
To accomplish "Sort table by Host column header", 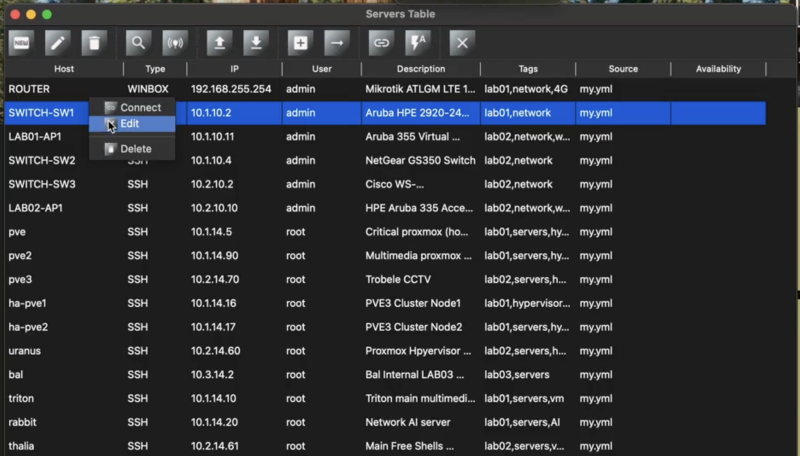I will point(64,69).
